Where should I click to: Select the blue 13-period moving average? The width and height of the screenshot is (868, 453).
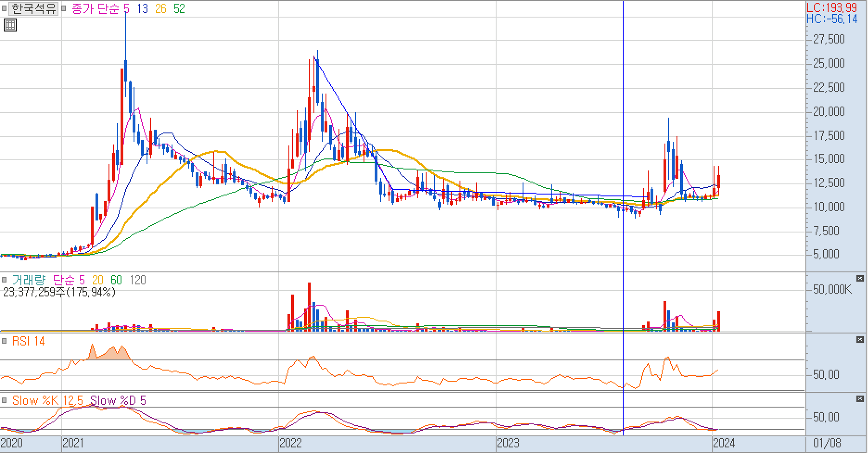click(x=142, y=9)
